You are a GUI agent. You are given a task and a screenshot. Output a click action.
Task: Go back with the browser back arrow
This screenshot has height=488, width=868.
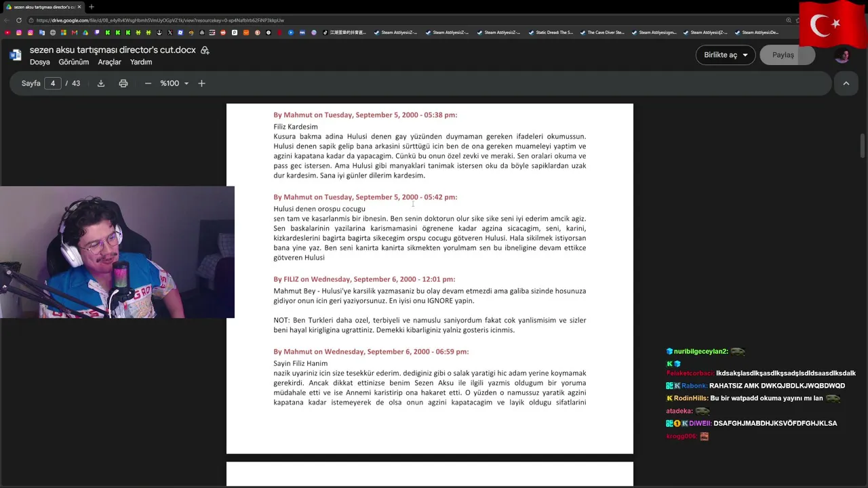(7, 20)
